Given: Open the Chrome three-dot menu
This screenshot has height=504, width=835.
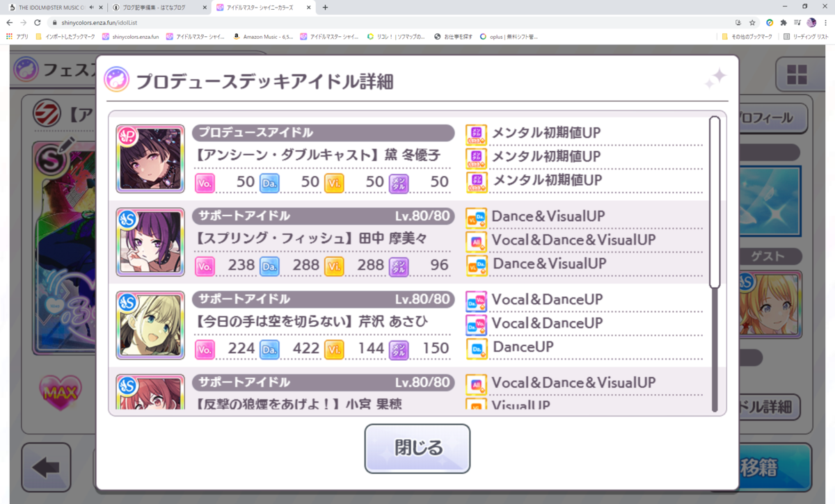Looking at the screenshot, I should (x=825, y=22).
